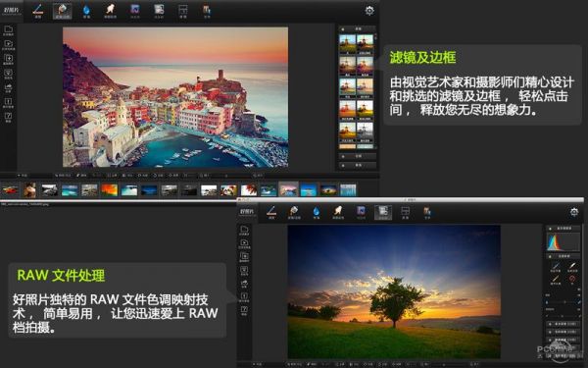Click the play-folder icon in top window sidebar
The height and width of the screenshot is (368, 588).
(x=8, y=45)
